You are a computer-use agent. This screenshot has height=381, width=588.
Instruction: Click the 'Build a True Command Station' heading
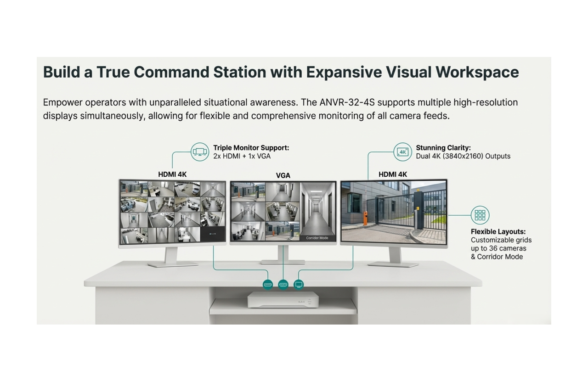[x=281, y=72]
